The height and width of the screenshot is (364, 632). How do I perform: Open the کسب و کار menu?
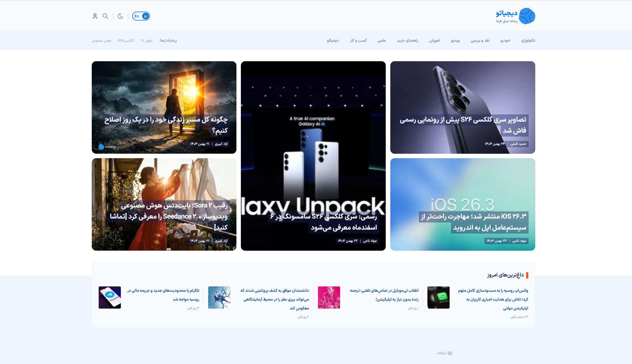pyautogui.click(x=358, y=40)
